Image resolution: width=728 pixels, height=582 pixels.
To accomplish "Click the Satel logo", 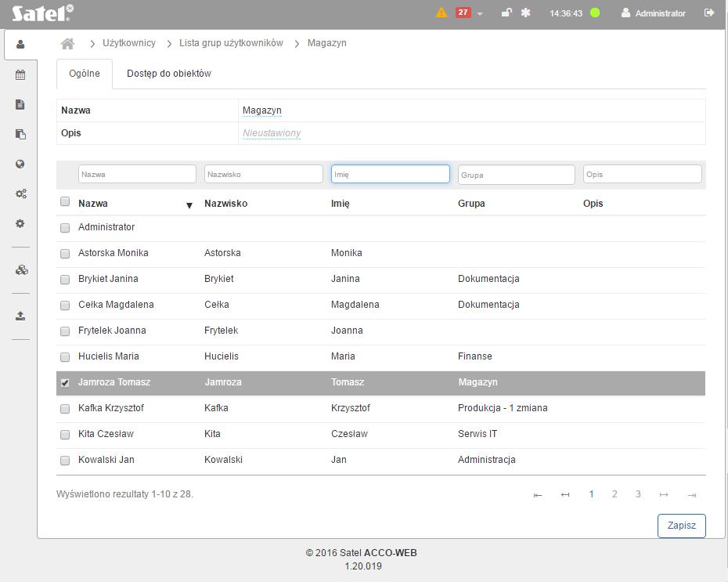I will coord(43,13).
